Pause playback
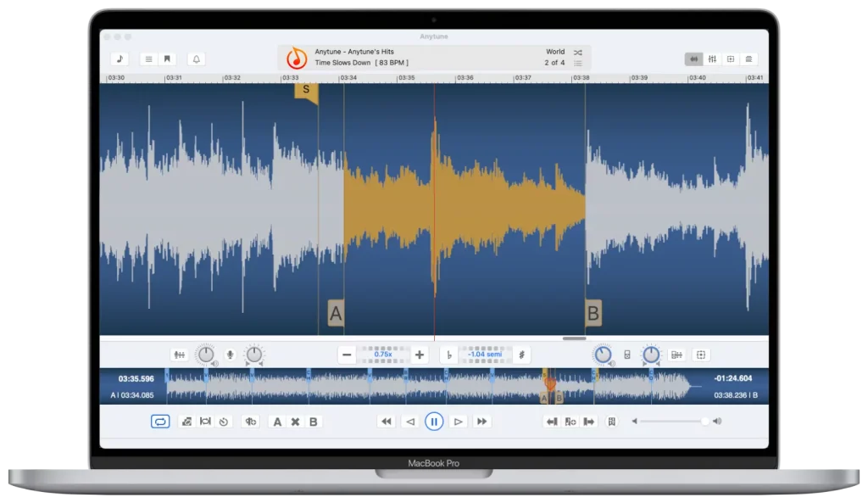 click(x=434, y=422)
